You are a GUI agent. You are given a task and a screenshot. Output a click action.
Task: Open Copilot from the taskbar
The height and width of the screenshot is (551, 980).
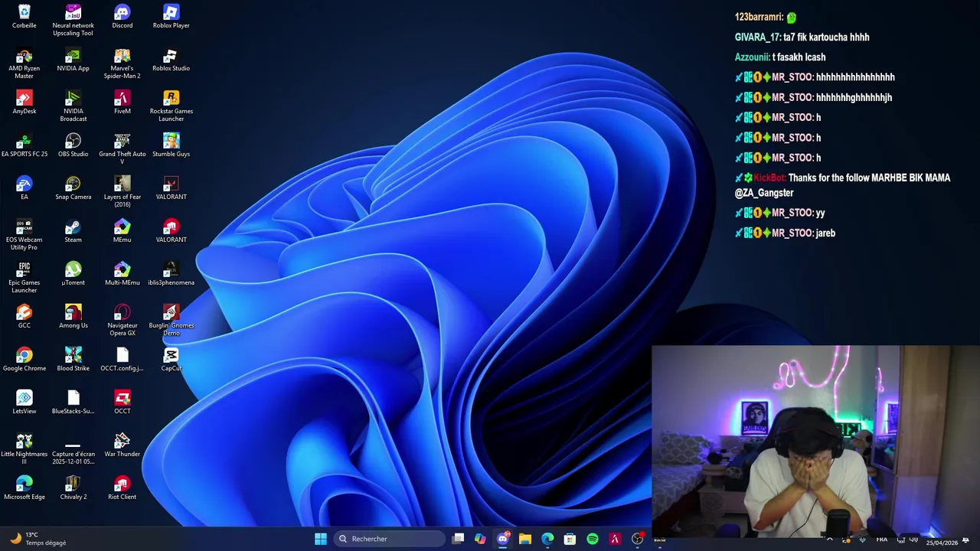coord(480,539)
